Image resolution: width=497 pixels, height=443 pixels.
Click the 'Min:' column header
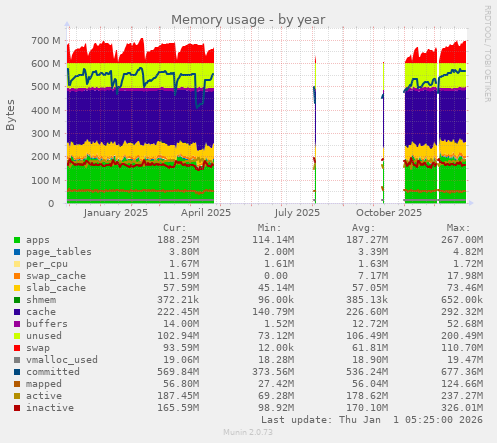tap(269, 228)
